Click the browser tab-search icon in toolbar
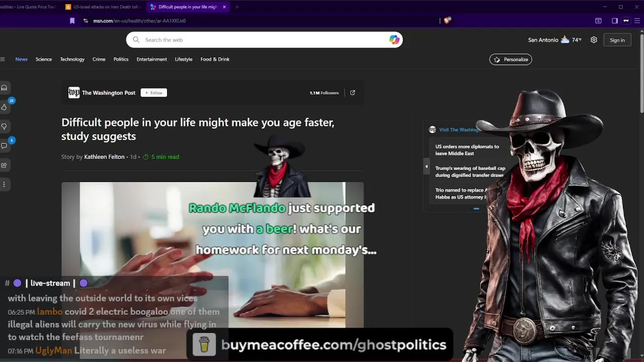 point(598,21)
